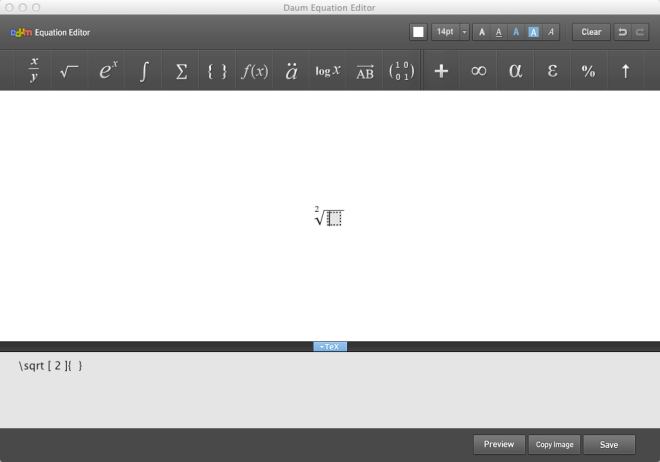Open the f(x) function menu
The height and width of the screenshot is (462, 660).
(x=254, y=70)
